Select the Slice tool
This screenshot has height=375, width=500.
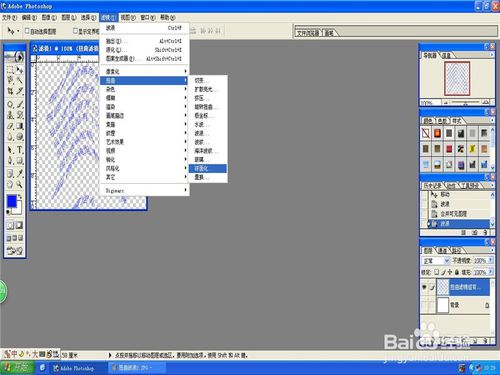(x=20, y=91)
